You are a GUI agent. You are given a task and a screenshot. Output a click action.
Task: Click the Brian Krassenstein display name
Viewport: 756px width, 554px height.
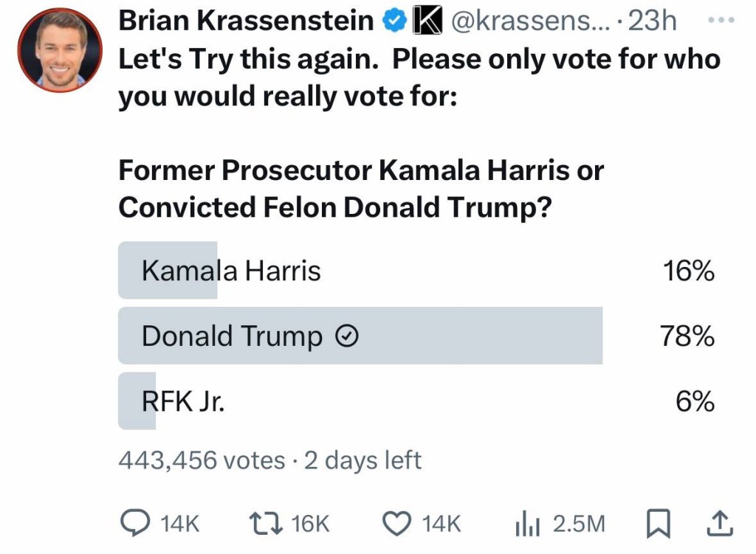point(246,21)
